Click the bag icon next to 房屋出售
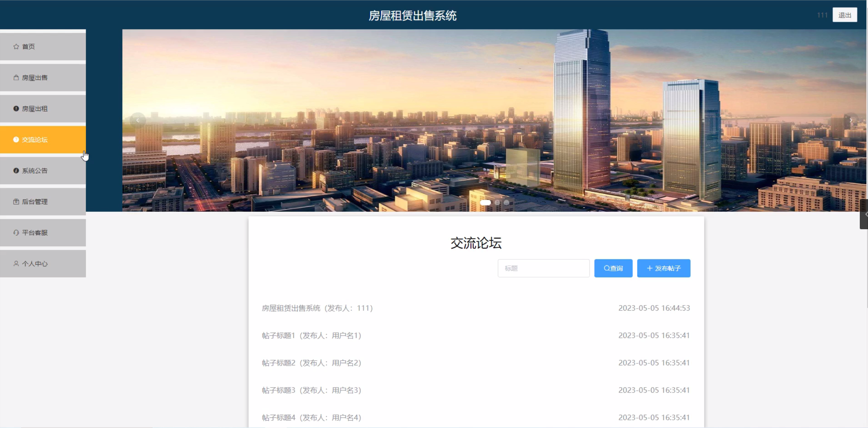Screen dimensions: 868x428 pyautogui.click(x=16, y=78)
